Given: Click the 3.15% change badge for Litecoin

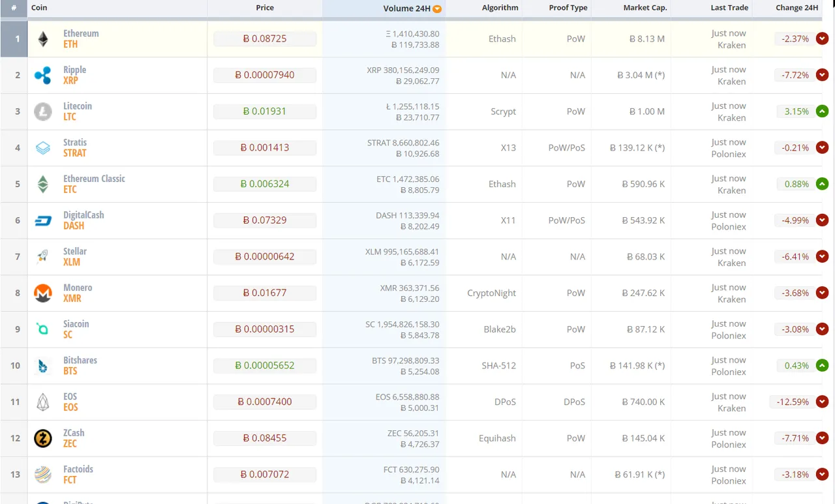Looking at the screenshot, I should 795,111.
